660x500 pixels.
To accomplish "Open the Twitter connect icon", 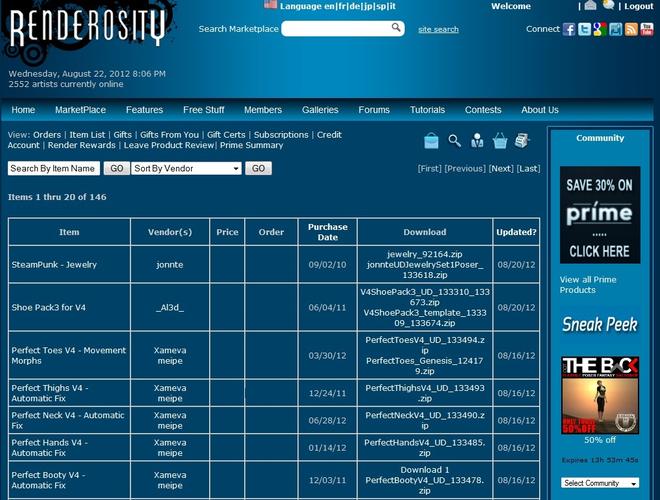I will pyautogui.click(x=584, y=29).
